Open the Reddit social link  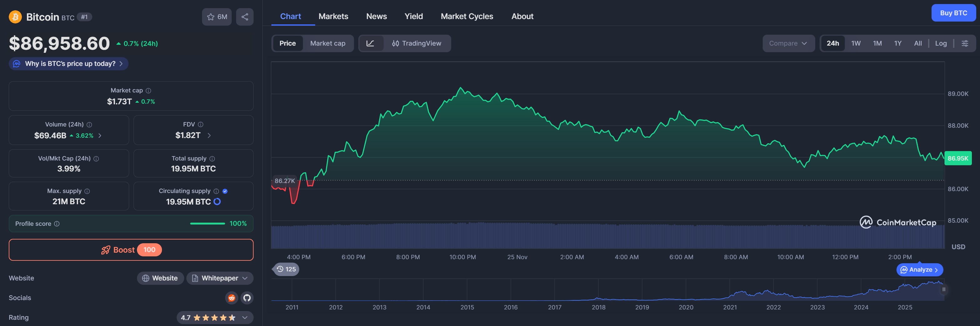231,298
